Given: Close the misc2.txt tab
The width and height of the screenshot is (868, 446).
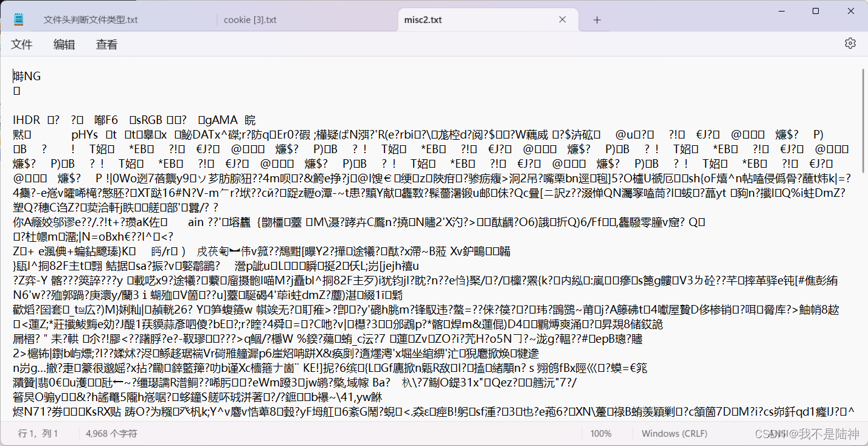Looking at the screenshot, I should (x=562, y=19).
